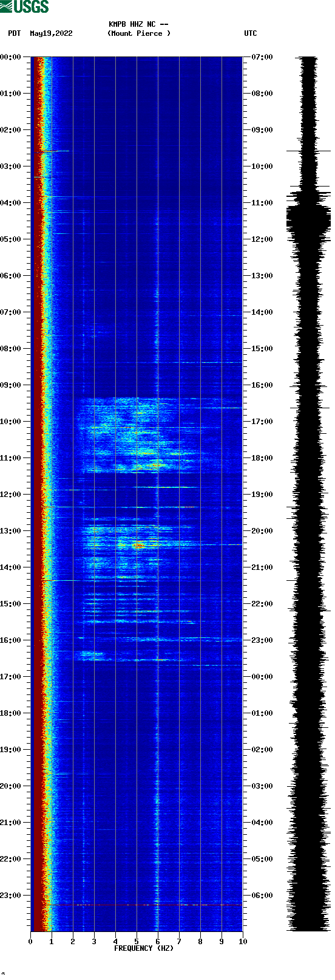Click UTC time label 11:00
Screen dimensions: 335x980
(x=262, y=203)
